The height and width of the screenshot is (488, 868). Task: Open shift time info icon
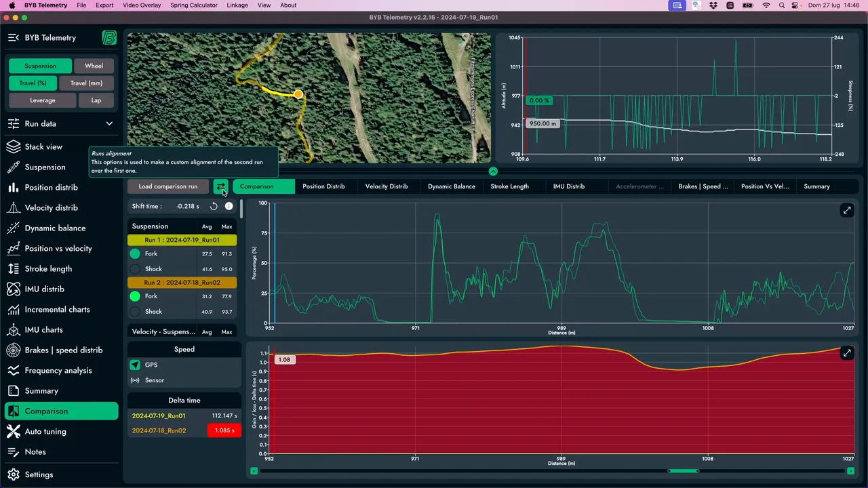click(x=229, y=206)
